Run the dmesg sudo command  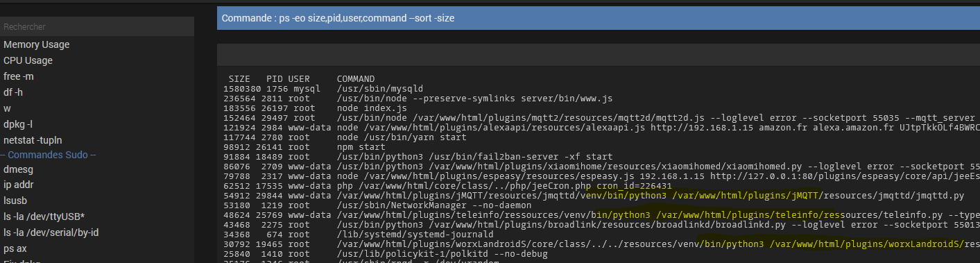[19, 169]
